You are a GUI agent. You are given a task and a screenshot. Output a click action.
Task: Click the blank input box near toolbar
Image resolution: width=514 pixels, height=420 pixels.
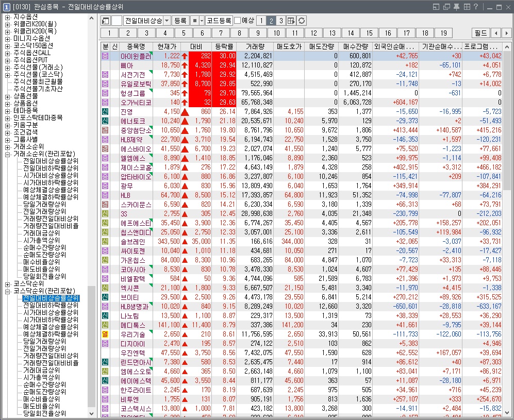pyautogui.click(x=117, y=21)
